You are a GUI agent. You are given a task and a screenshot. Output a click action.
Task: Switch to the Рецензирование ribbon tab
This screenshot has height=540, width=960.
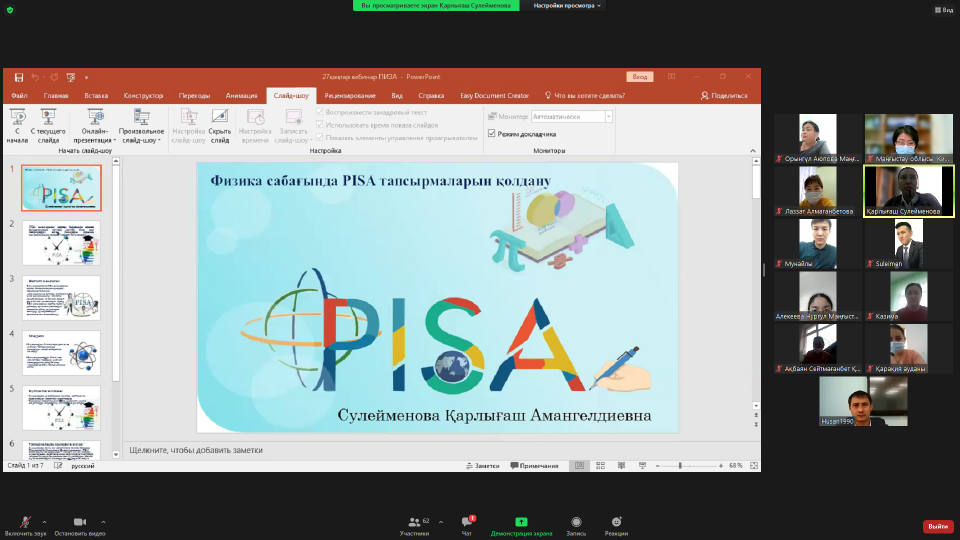(350, 96)
